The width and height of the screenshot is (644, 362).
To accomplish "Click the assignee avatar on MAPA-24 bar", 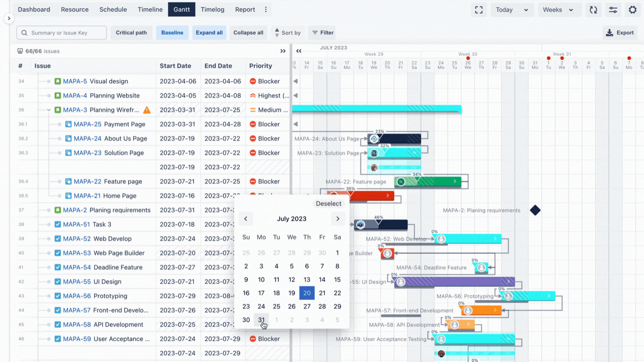I will 374,139.
